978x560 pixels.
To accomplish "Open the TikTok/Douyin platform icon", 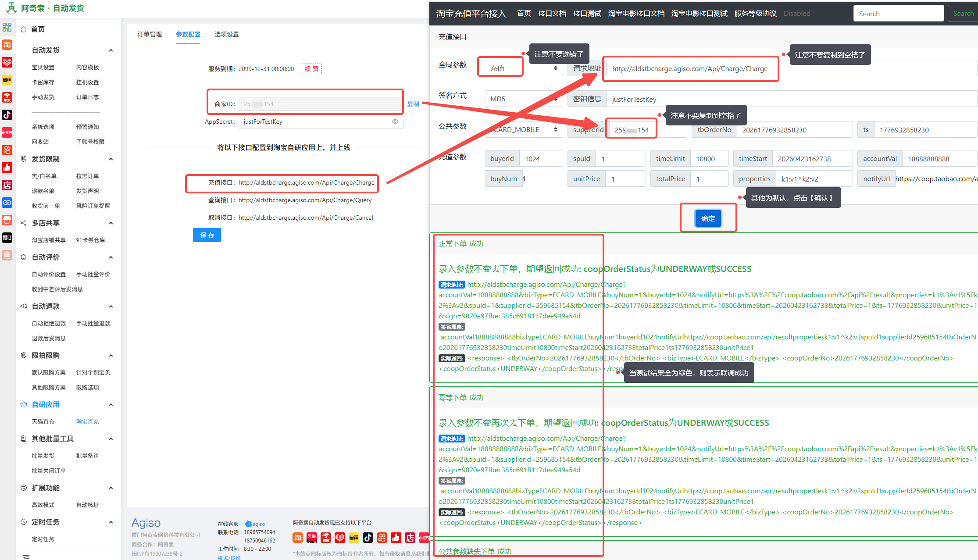I will pyautogui.click(x=7, y=115).
